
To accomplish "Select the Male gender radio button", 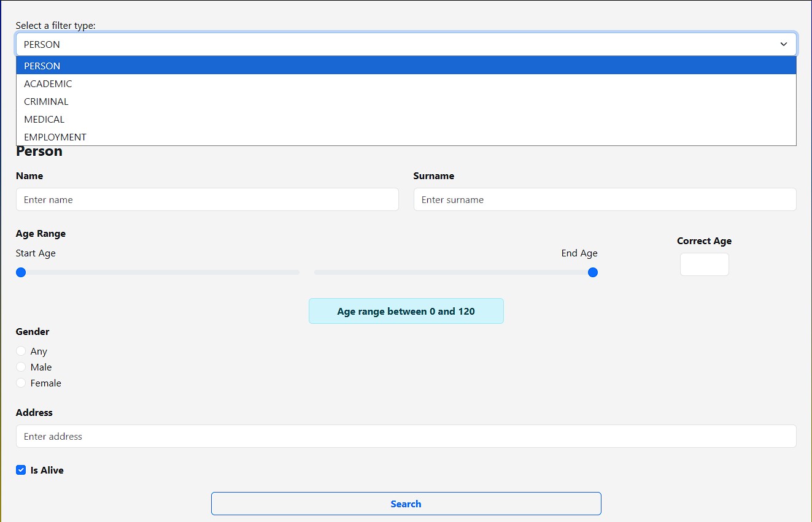I will point(21,367).
